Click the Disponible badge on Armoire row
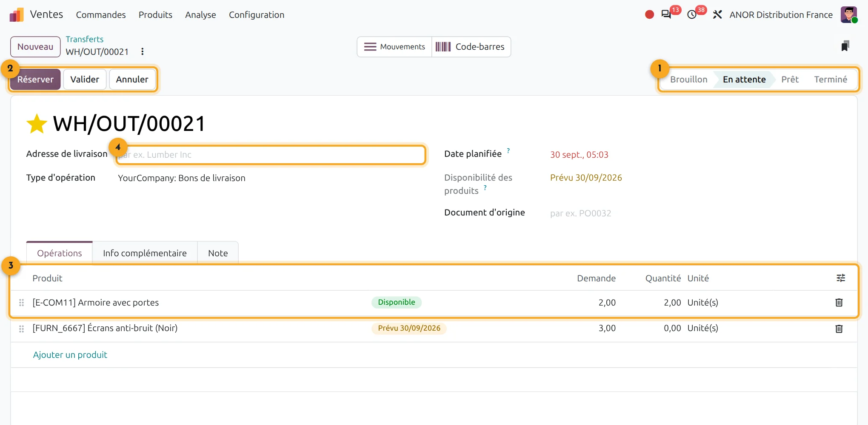 [x=397, y=302]
